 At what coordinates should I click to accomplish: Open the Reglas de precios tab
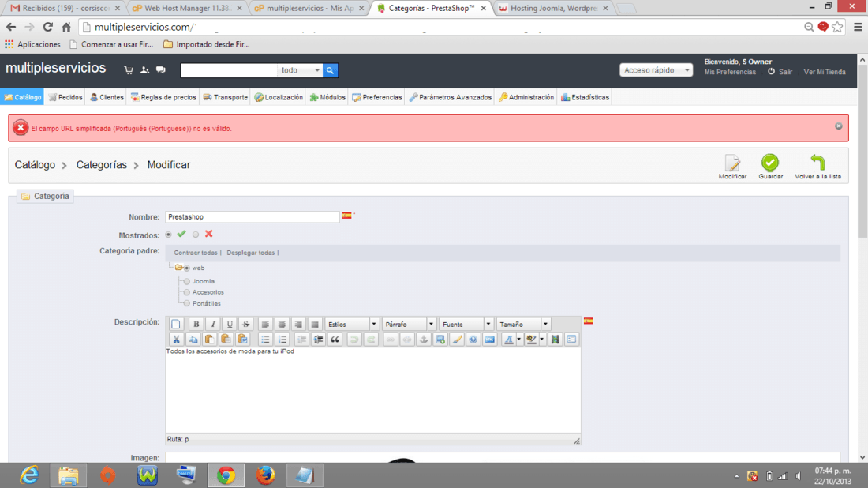pyautogui.click(x=163, y=97)
